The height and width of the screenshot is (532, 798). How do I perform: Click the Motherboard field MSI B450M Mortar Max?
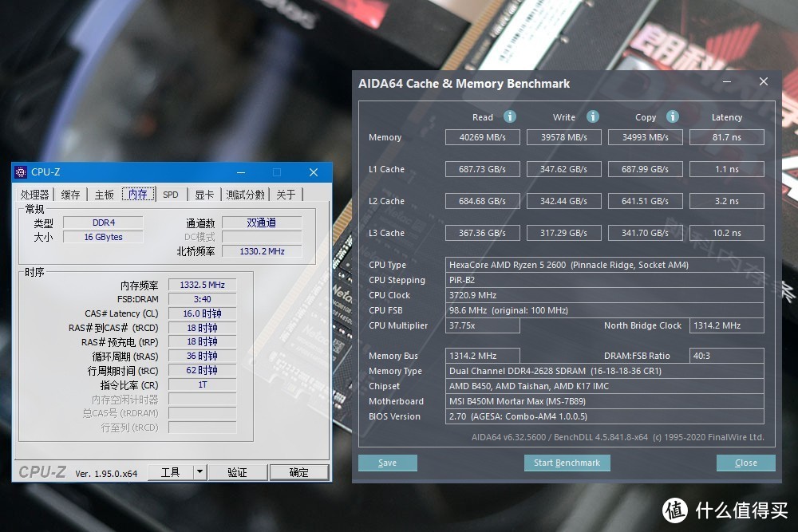tap(605, 401)
